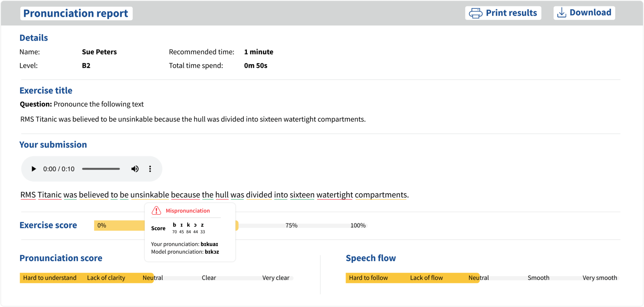Click the audio seek slider

pyautogui.click(x=101, y=169)
